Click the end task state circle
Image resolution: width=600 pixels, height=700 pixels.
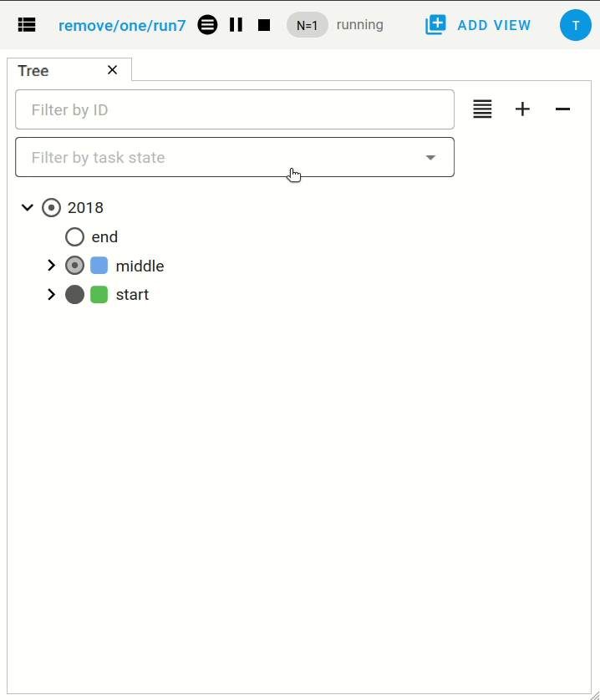pyautogui.click(x=75, y=236)
